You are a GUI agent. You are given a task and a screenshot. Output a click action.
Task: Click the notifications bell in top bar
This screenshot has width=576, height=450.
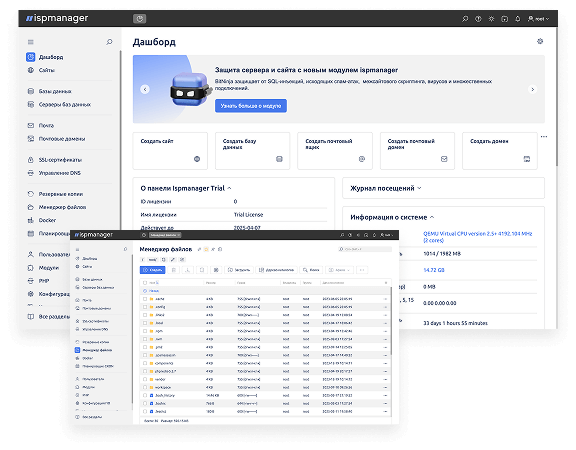pos(518,19)
